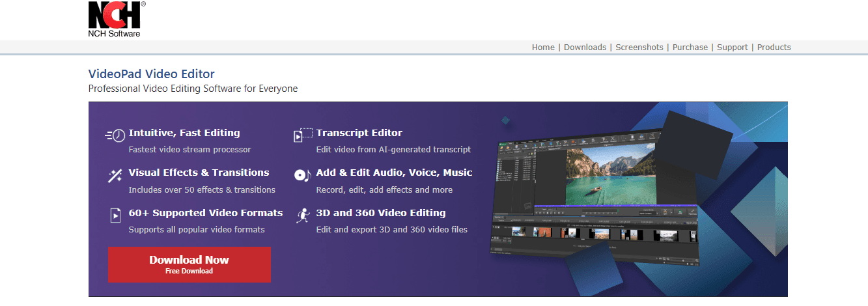
Task: Click the NCH Software logo
Action: tap(117, 19)
